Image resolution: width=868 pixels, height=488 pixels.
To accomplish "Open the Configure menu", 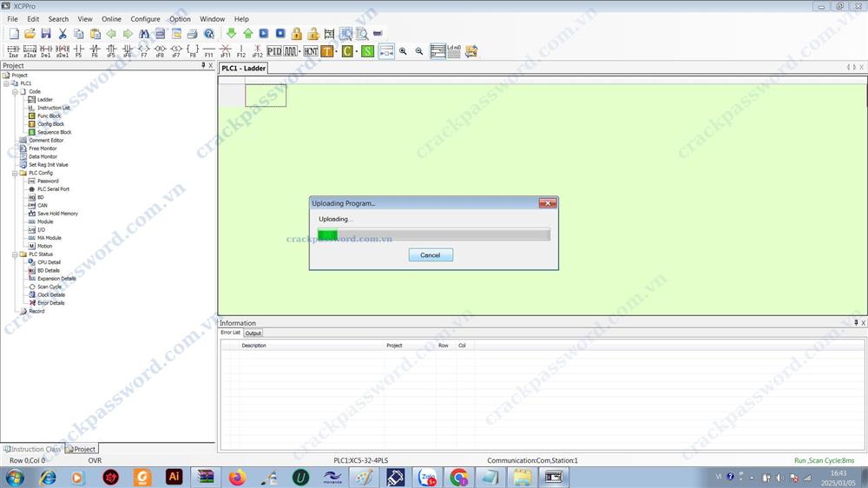I will (x=145, y=19).
